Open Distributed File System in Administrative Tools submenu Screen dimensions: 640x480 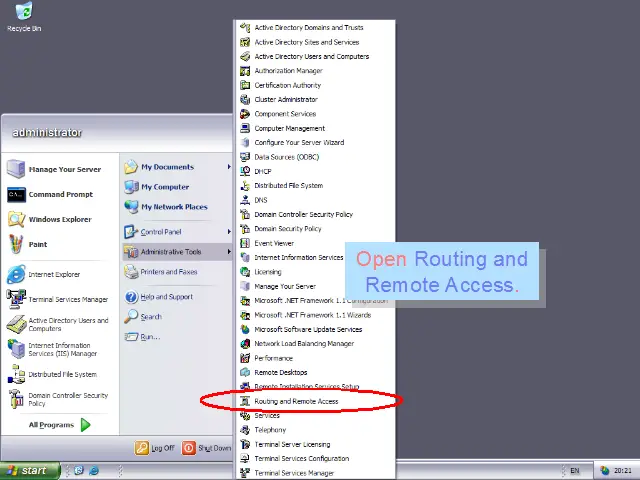tap(316, 186)
